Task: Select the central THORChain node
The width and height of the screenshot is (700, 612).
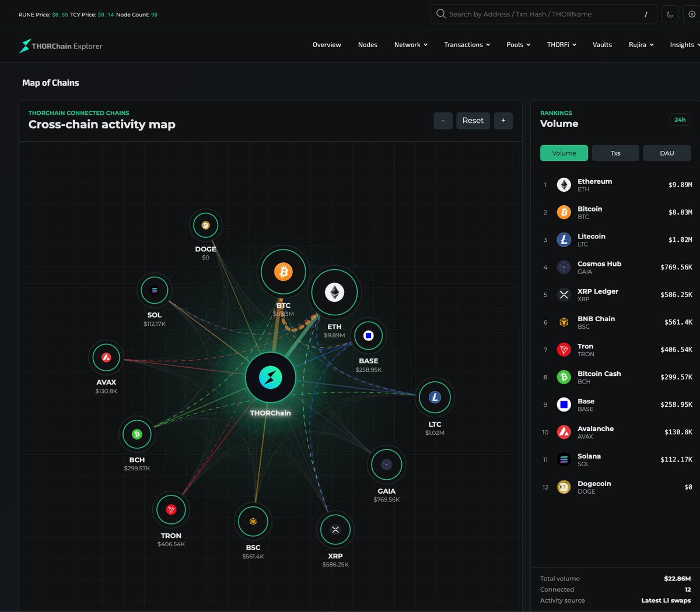Action: pos(270,378)
